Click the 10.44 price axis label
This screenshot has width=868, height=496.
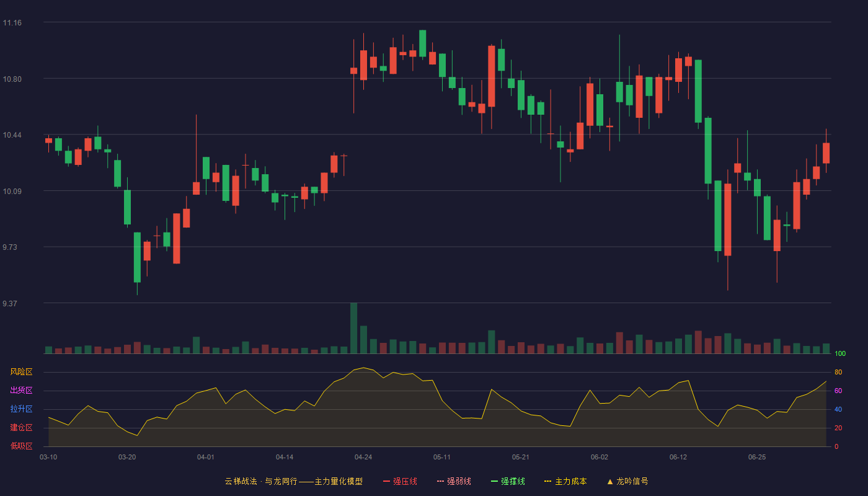tap(12, 135)
